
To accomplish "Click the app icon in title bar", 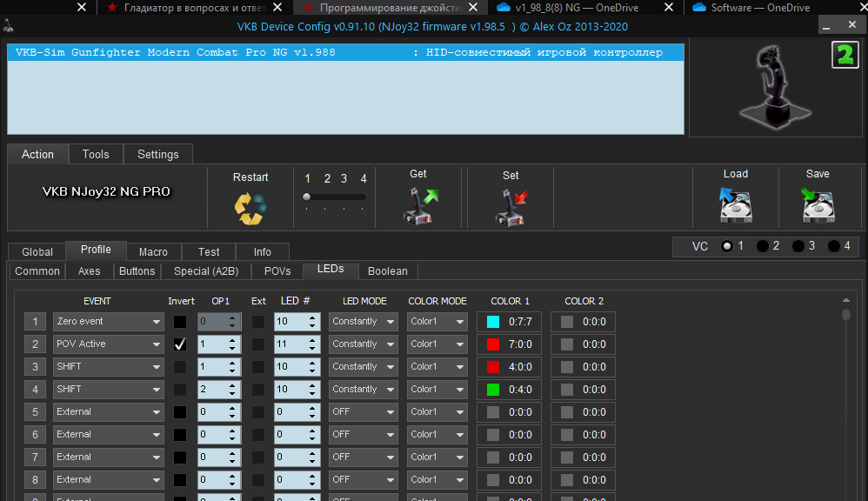I will [x=9, y=26].
